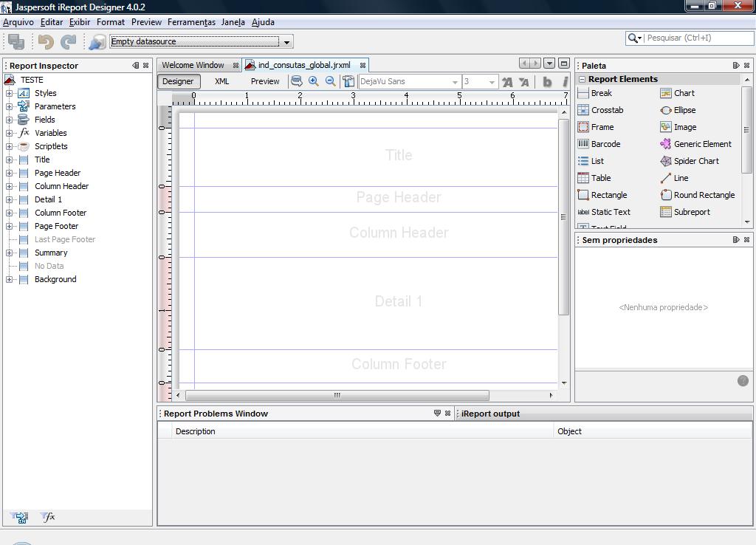Switch to the iReport output tab
This screenshot has width=756, height=545.
(490, 414)
